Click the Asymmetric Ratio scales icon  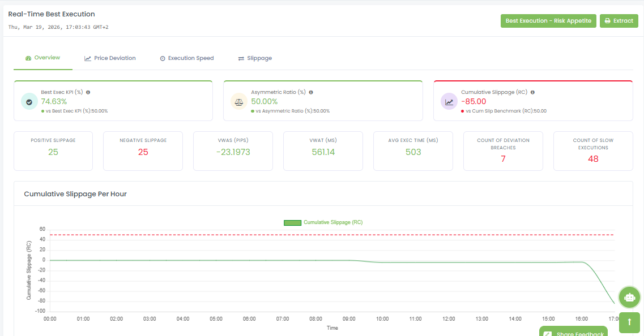point(238,101)
